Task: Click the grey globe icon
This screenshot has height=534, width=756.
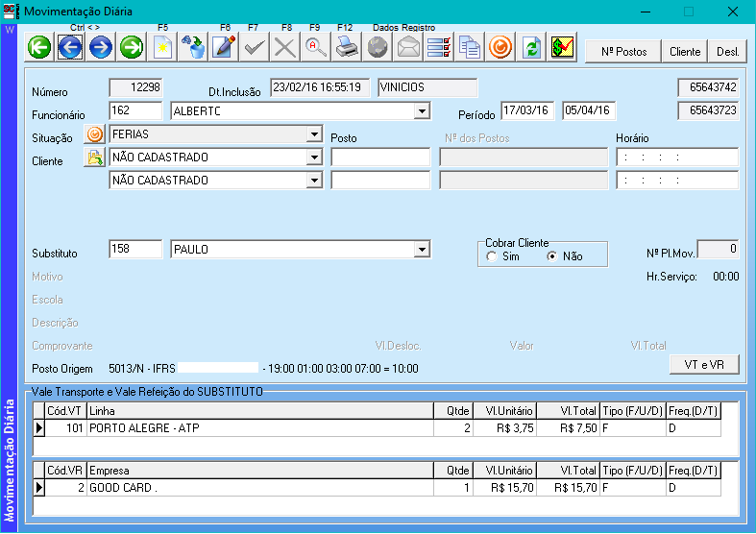Action: point(378,47)
